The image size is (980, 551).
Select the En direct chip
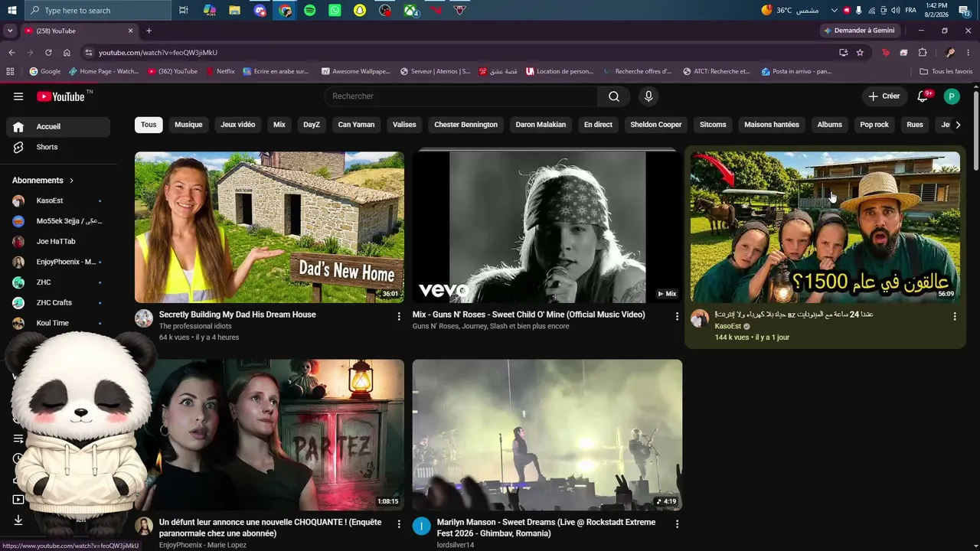tap(598, 125)
